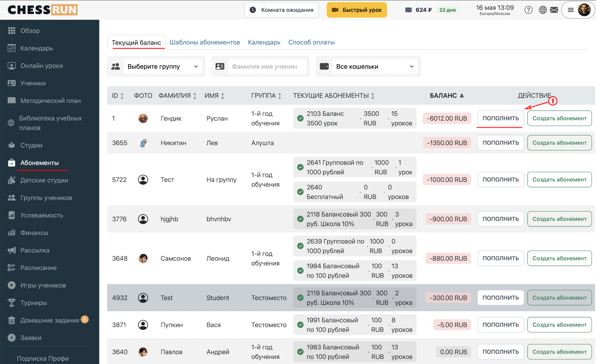Sort by ТЕКУЩИЕ АБОНЕМЕНТЫ column arrows
Viewport: 596px width, 364px height.
click(x=373, y=96)
